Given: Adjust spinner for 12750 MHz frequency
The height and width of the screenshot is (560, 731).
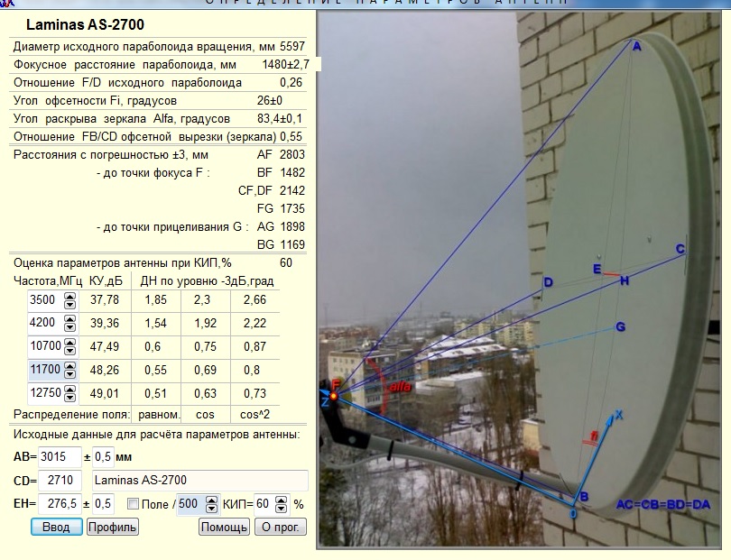Looking at the screenshot, I should [69, 394].
